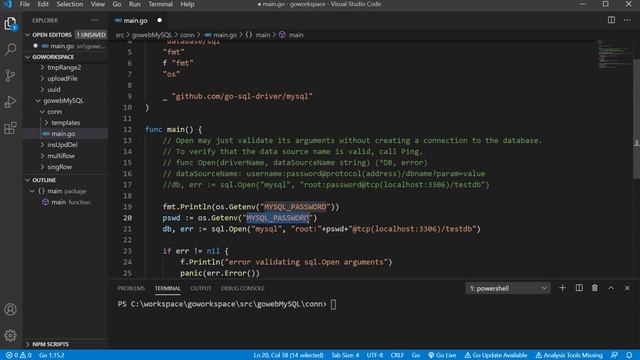Open the Explorer view in the activity bar

click(10, 24)
